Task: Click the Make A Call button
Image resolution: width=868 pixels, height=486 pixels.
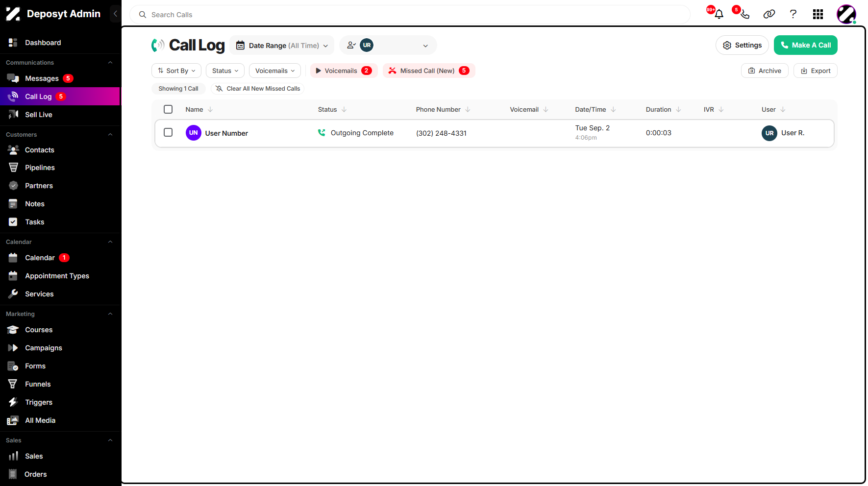Action: point(805,45)
